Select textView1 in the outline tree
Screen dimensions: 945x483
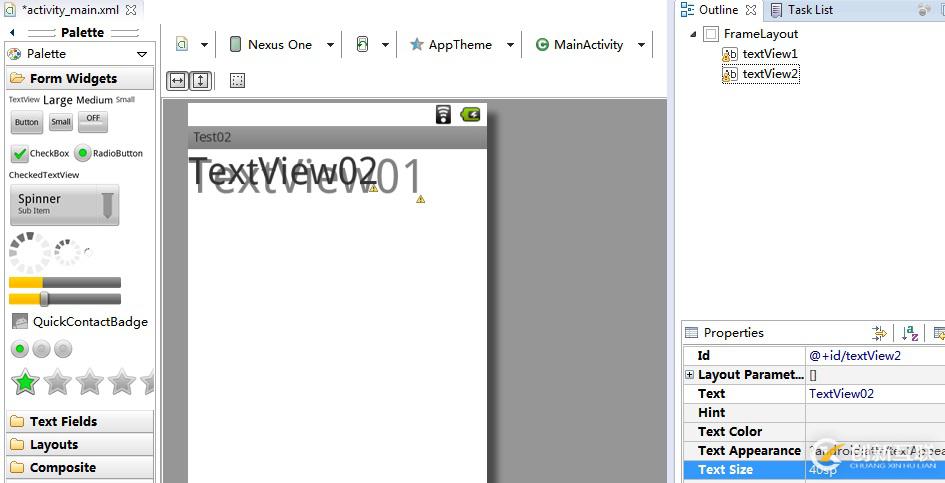click(760, 54)
